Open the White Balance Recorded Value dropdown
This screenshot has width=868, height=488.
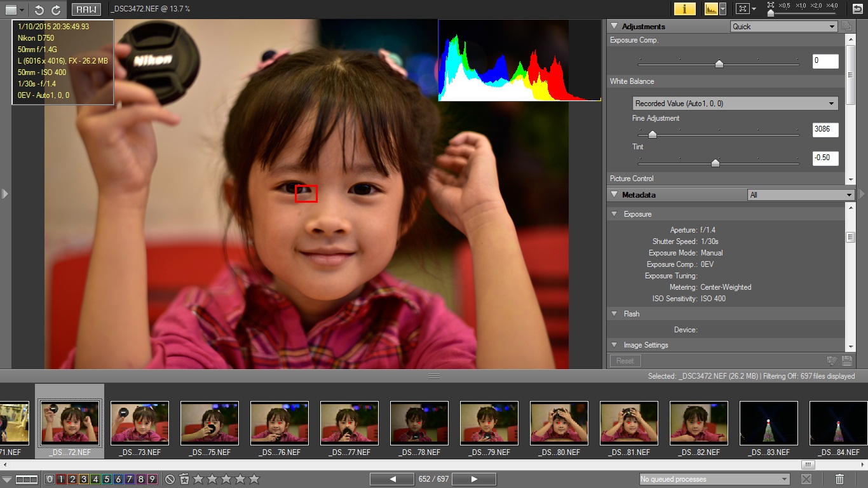[x=735, y=104]
